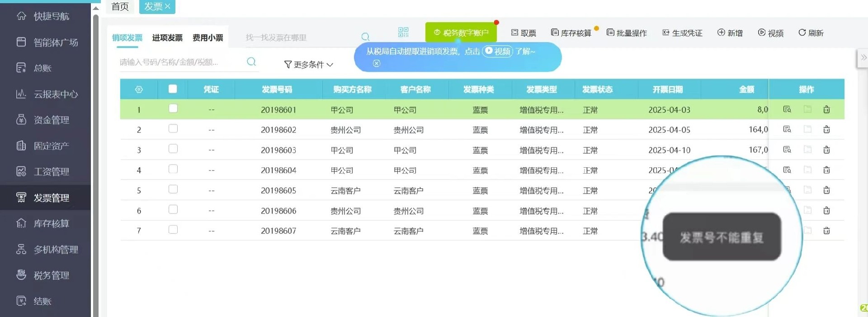View details of invoice 20198602

point(787,129)
